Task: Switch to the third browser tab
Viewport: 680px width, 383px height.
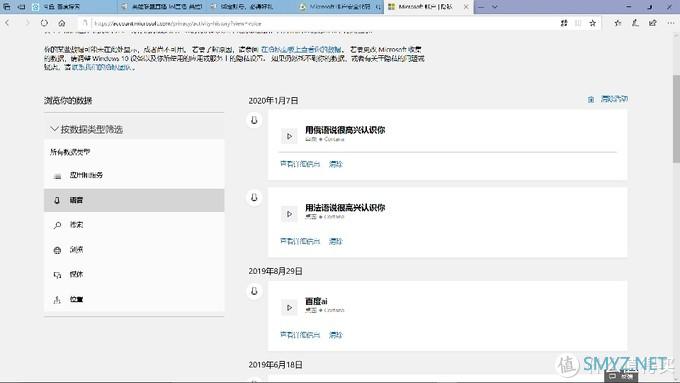Action: pos(252,7)
